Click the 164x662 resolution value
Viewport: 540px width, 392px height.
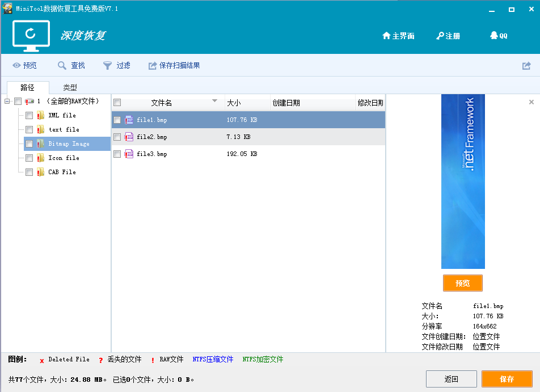click(x=484, y=326)
